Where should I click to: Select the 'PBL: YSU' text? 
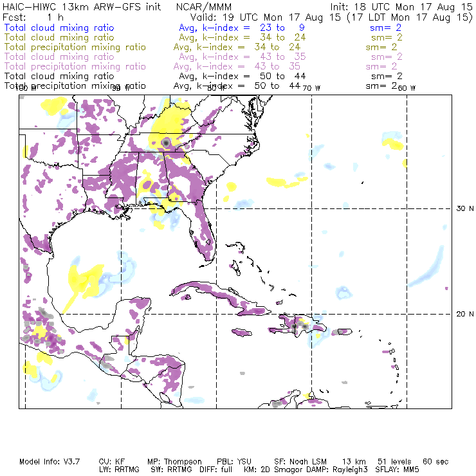[234, 462]
